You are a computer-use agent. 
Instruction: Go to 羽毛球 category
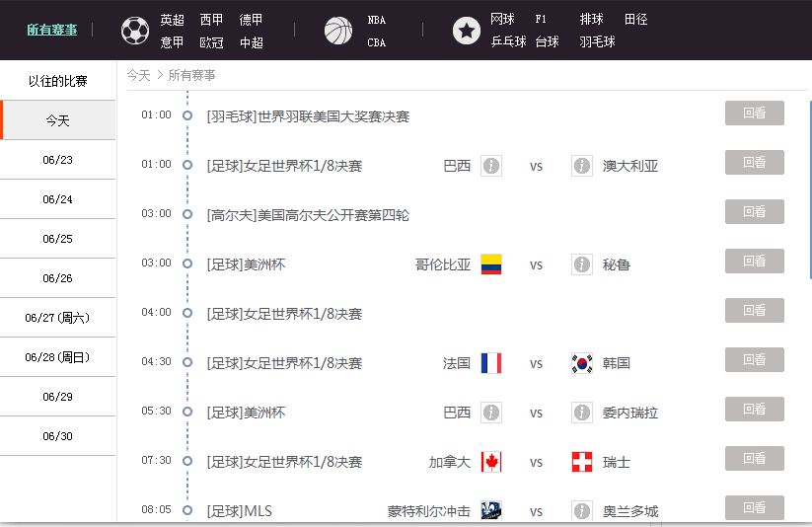click(x=597, y=41)
